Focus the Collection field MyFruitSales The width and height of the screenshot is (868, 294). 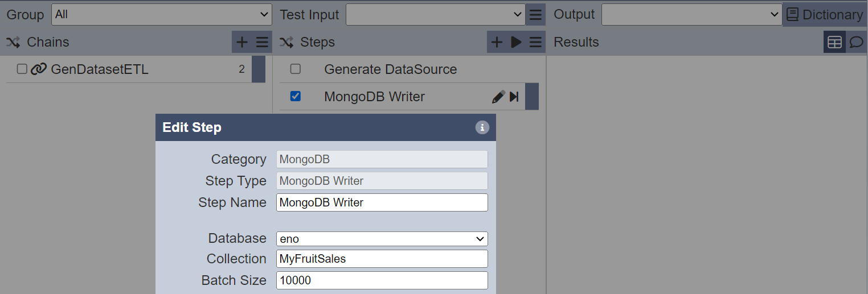coord(382,259)
